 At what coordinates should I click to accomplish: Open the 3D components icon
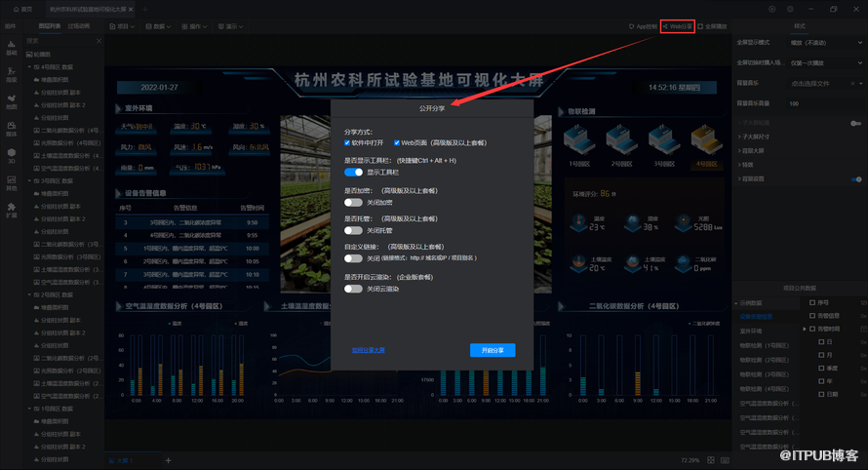coord(12,154)
